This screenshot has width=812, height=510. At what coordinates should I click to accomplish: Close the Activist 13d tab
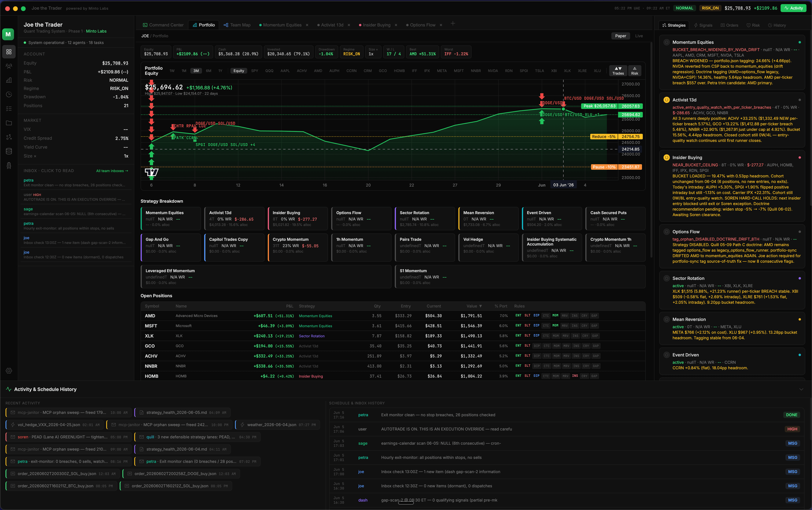[349, 25]
